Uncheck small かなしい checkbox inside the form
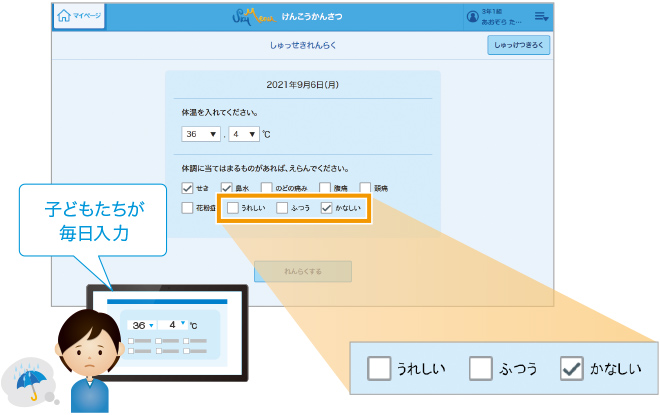The height and width of the screenshot is (415, 660). point(326,208)
